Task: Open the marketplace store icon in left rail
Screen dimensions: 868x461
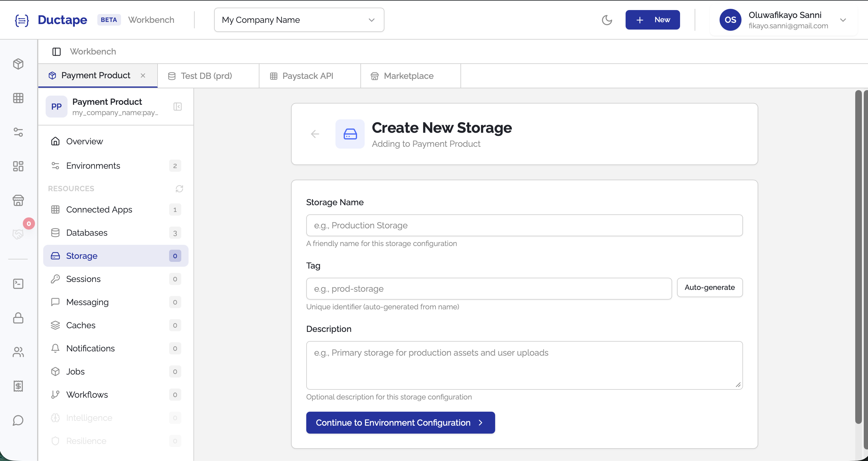Action: point(18,200)
